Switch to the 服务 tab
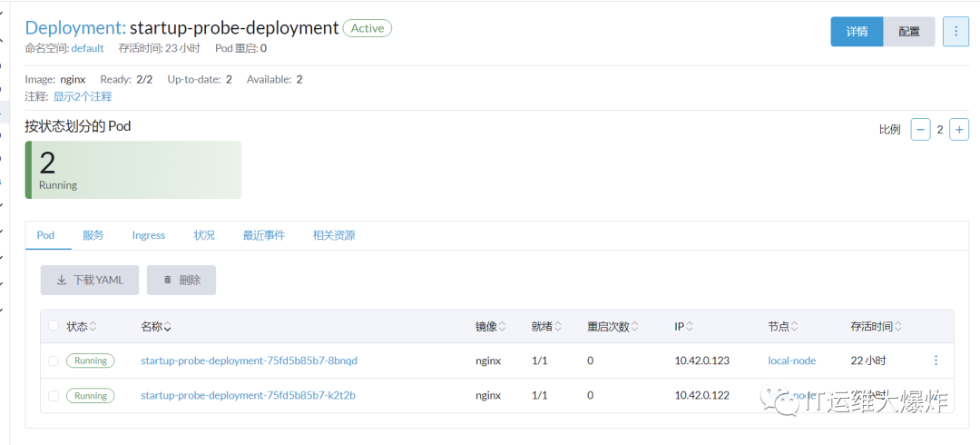This screenshot has height=445, width=980. click(x=93, y=235)
